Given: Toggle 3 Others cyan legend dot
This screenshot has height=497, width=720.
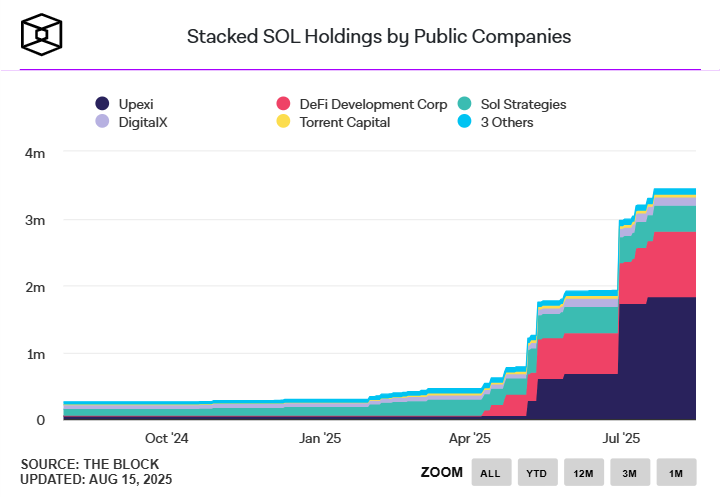Looking at the screenshot, I should point(464,121).
